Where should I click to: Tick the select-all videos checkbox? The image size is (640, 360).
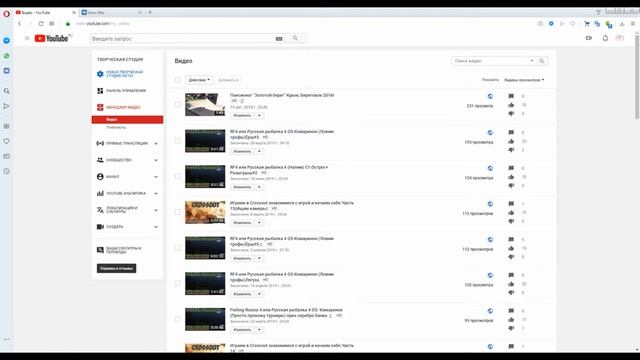(x=178, y=80)
